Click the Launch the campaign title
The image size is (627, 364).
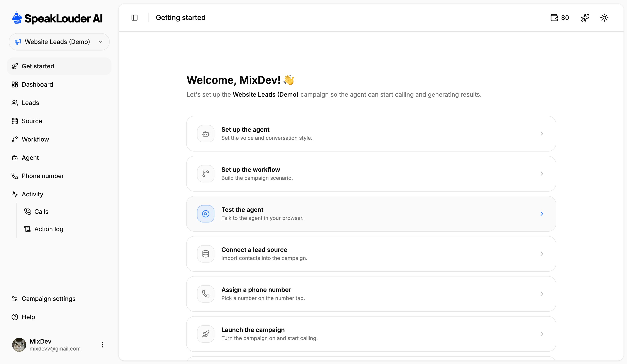253,330
